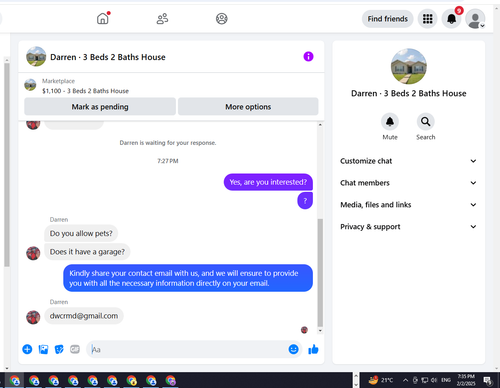
Task: Expand Customize chat section
Action: pos(408,161)
